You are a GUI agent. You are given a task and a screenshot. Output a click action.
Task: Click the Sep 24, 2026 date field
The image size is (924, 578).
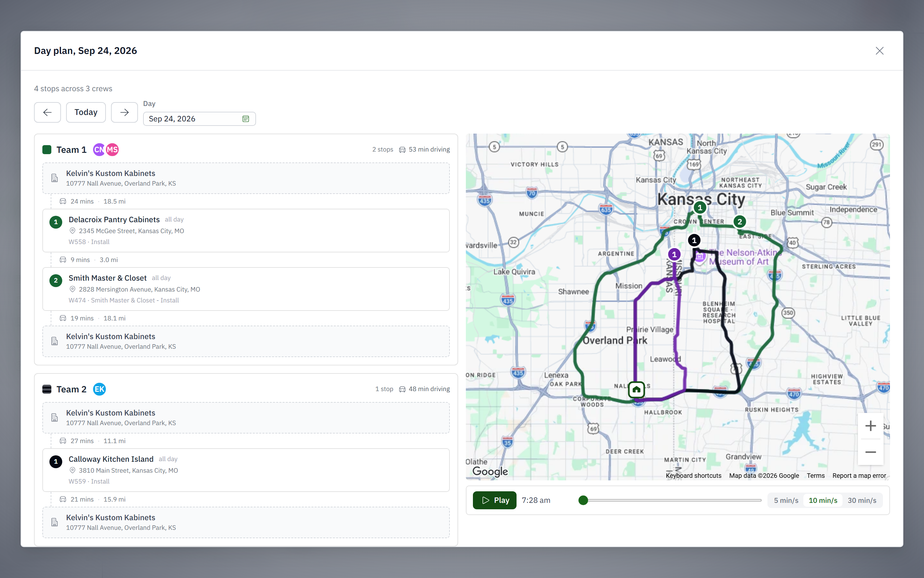199,119
